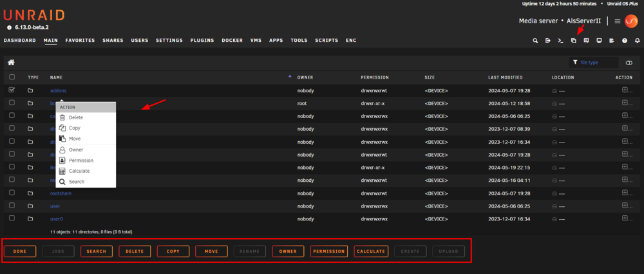Image resolution: width=644 pixels, height=274 pixels.
Task: Click the person icon beside Owner in the menu
Action: 62,150
